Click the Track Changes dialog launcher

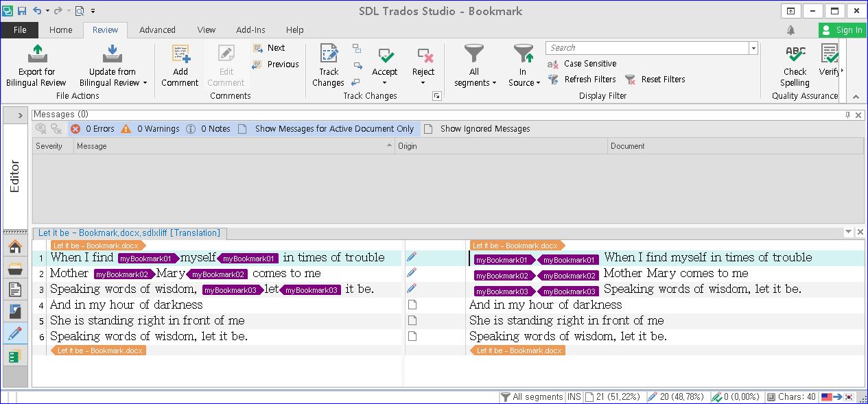pos(436,97)
